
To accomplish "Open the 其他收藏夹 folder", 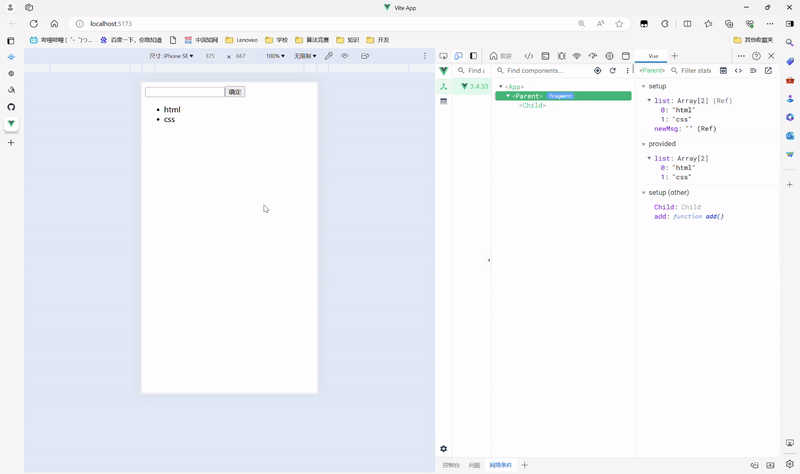I will (x=753, y=40).
